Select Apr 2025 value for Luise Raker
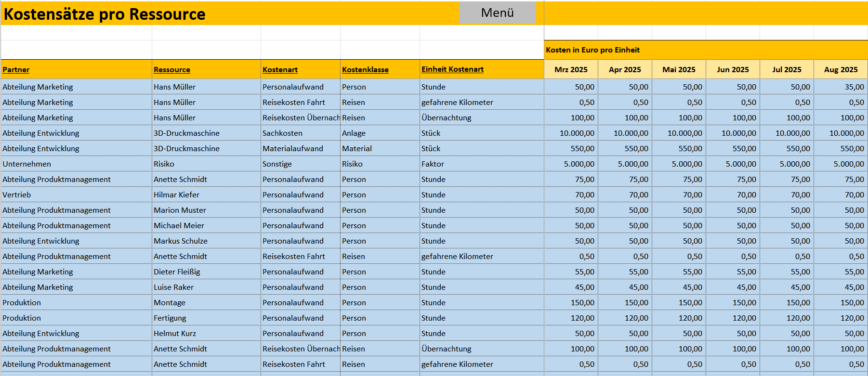 coord(625,287)
